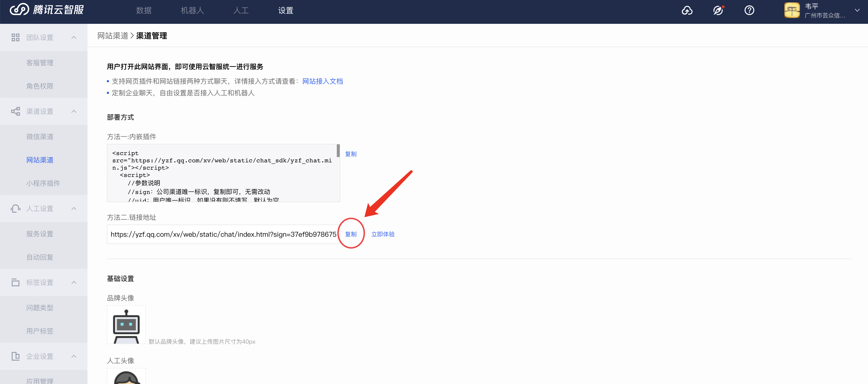868x384 pixels.
Task: Click the help question mark icon
Action: [x=749, y=10]
